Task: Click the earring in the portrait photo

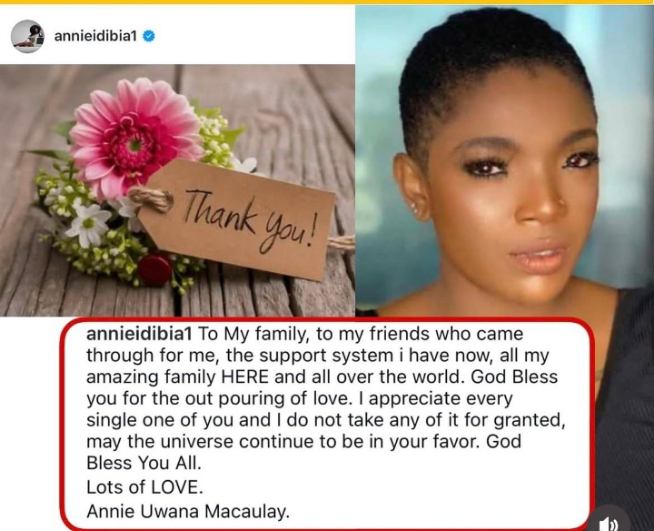Action: coord(414,209)
